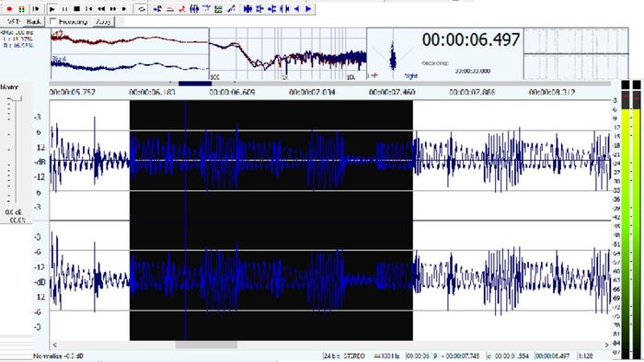The height and width of the screenshot is (362, 644).
Task: Click the first blue marker zoom icon
Action: click(247, 8)
